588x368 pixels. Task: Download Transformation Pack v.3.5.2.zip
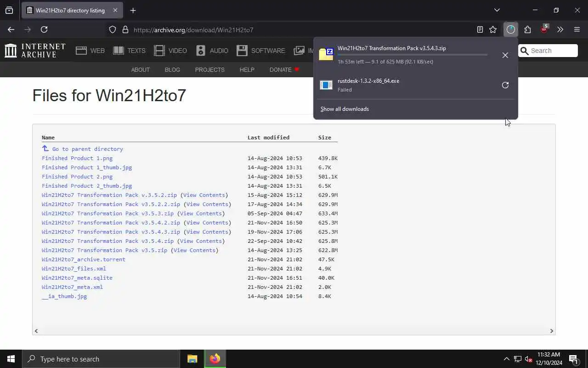click(x=109, y=195)
